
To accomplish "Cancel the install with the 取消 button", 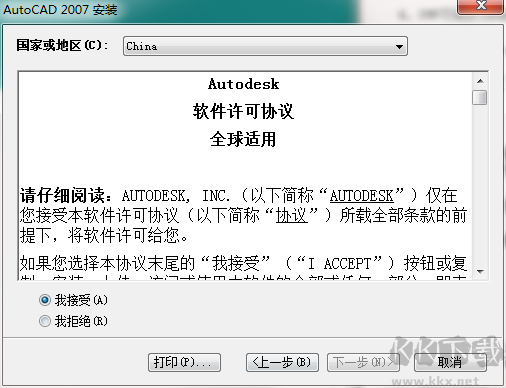I will (x=450, y=362).
